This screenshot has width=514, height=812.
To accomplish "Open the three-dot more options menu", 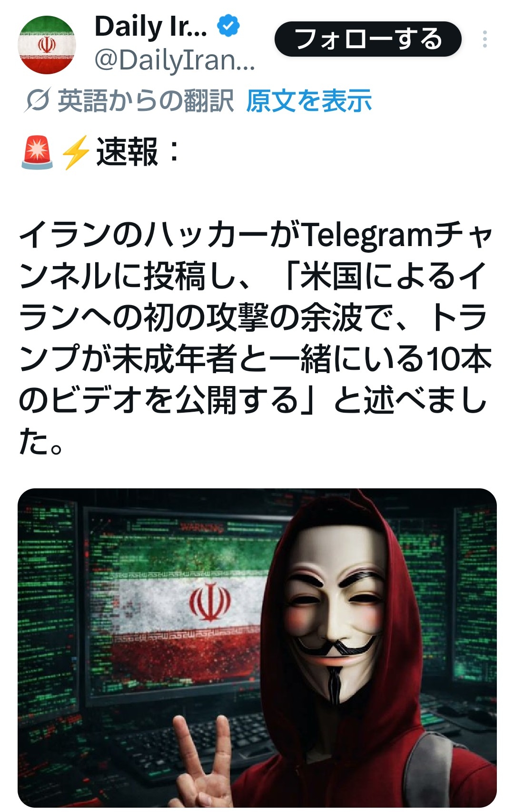I will point(484,39).
